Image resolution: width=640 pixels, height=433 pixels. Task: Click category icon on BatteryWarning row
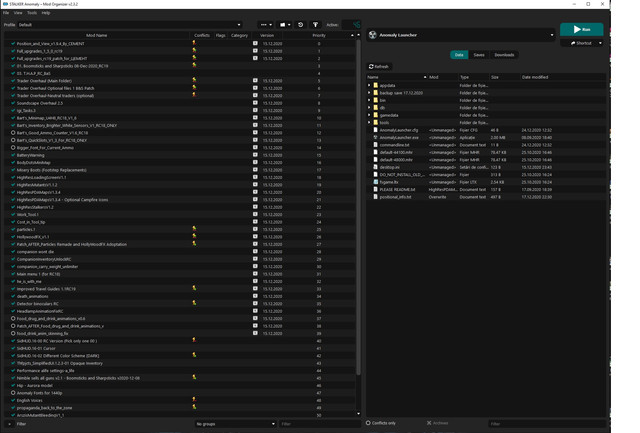pos(255,155)
